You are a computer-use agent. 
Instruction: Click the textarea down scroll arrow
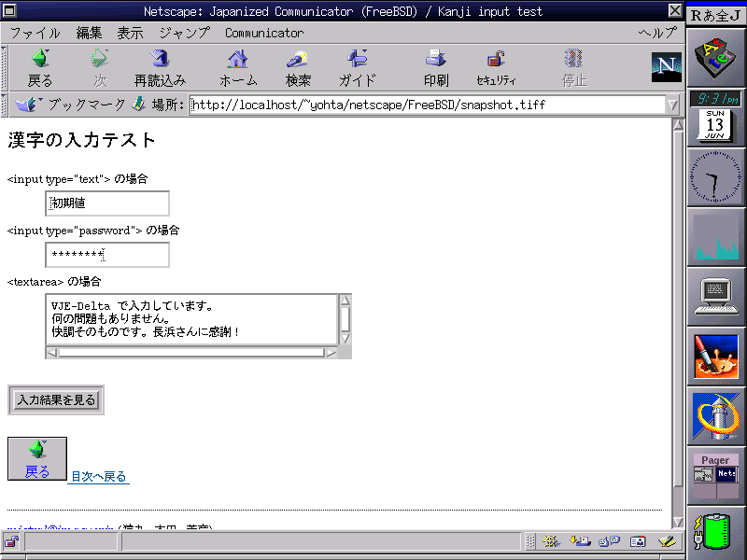(345, 339)
